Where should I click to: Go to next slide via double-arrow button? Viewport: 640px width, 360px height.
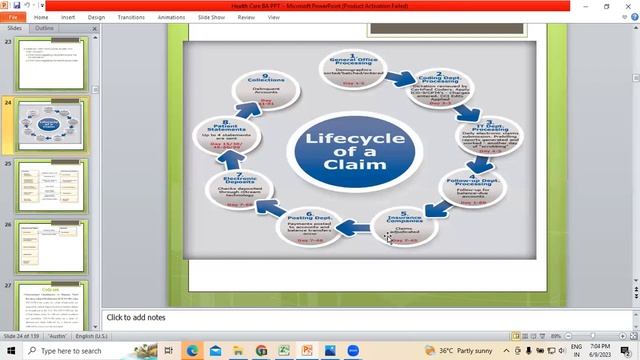point(636,296)
